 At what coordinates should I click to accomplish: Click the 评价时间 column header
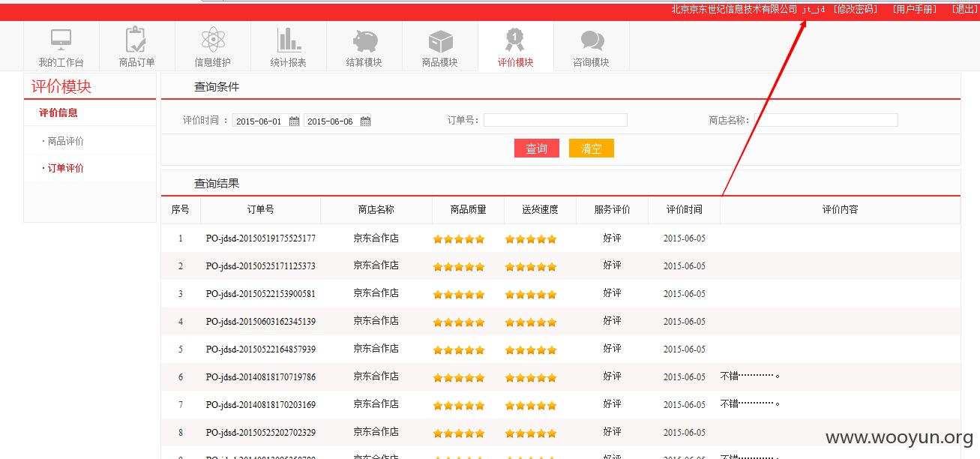tap(685, 210)
